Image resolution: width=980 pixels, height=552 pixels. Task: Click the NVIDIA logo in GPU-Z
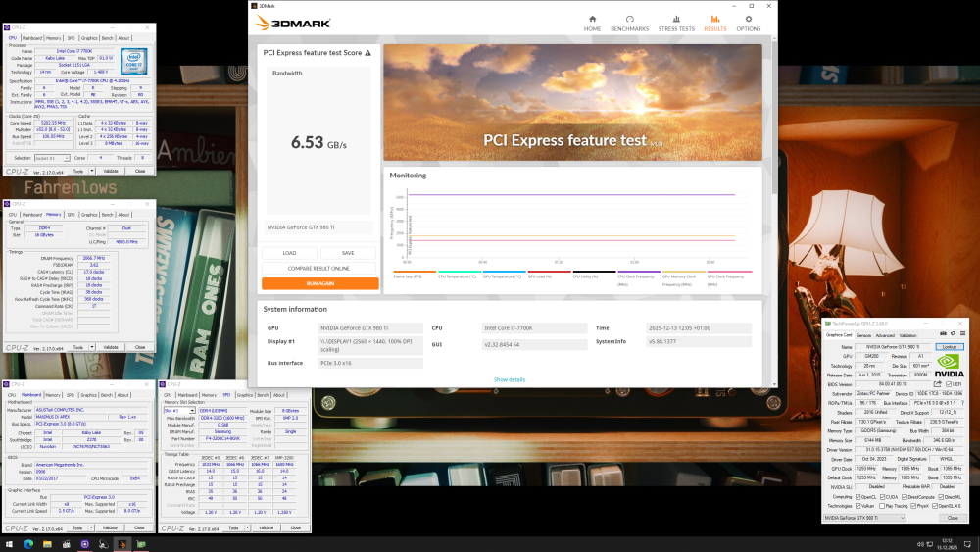click(x=949, y=365)
